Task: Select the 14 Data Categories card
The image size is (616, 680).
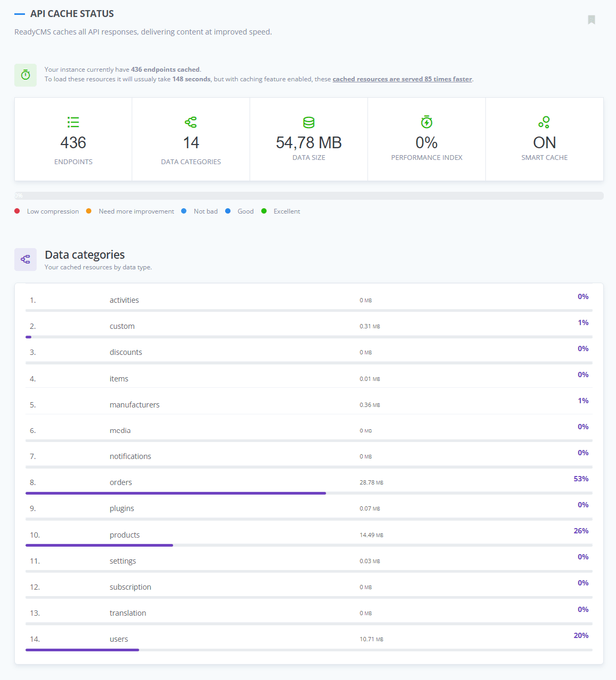Action: point(191,139)
